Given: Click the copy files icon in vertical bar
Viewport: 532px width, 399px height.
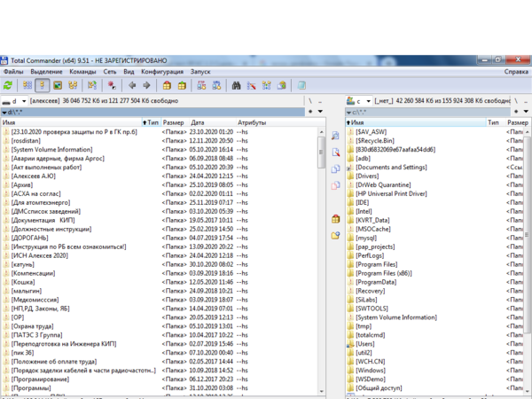Looking at the screenshot, I should pyautogui.click(x=336, y=168).
